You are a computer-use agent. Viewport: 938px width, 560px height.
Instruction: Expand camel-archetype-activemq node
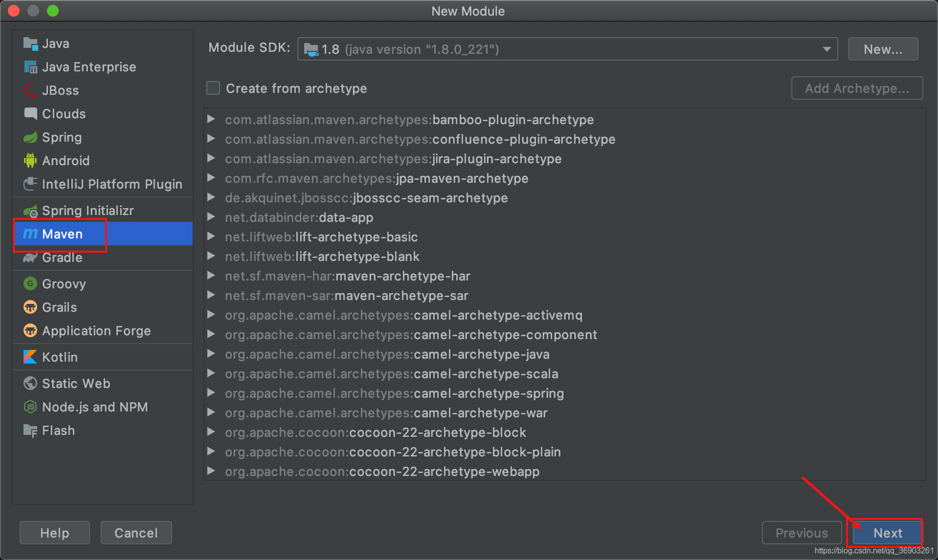(211, 315)
